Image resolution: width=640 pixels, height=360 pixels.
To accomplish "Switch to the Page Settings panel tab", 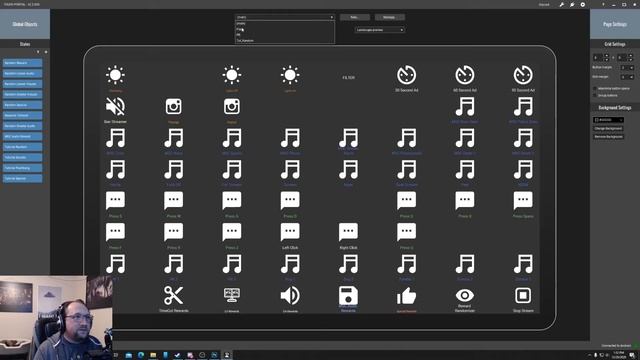I will (x=615, y=24).
